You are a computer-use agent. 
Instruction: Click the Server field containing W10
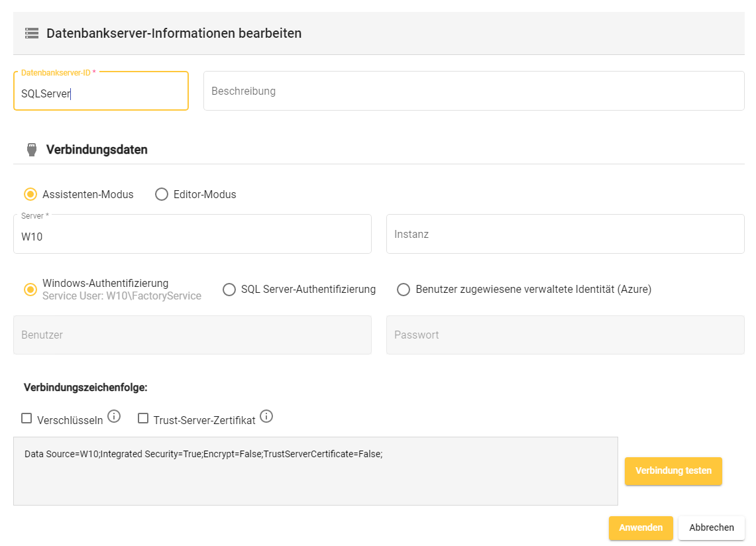(192, 233)
